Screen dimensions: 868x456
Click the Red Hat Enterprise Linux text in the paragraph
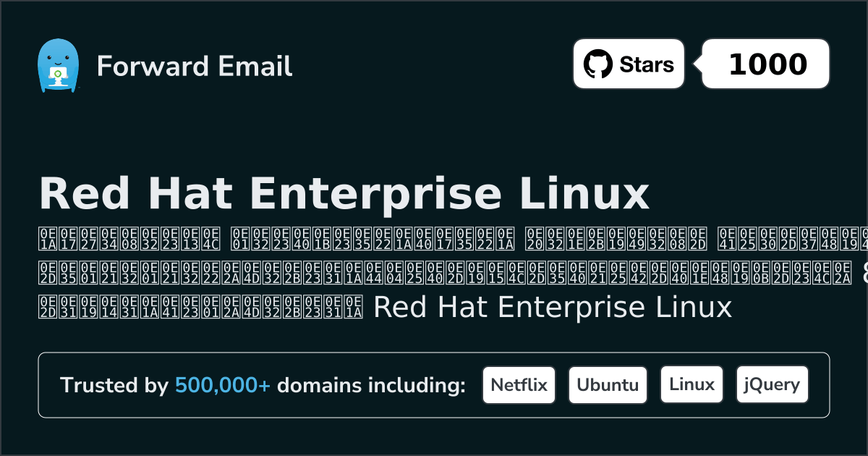553,307
